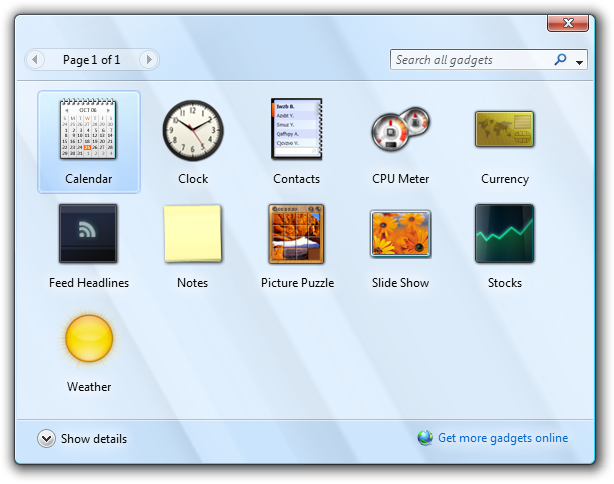The width and height of the screenshot is (614, 484).
Task: Select the Calendar gadget icon
Action: tap(89, 130)
